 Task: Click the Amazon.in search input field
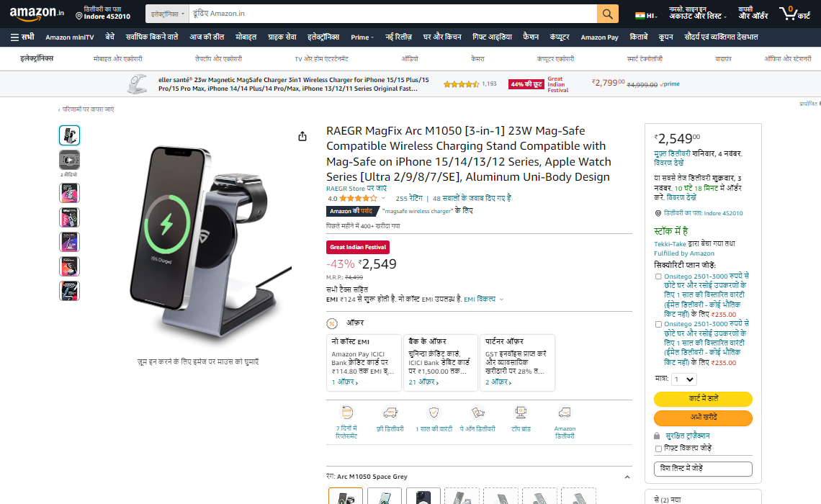(x=392, y=14)
